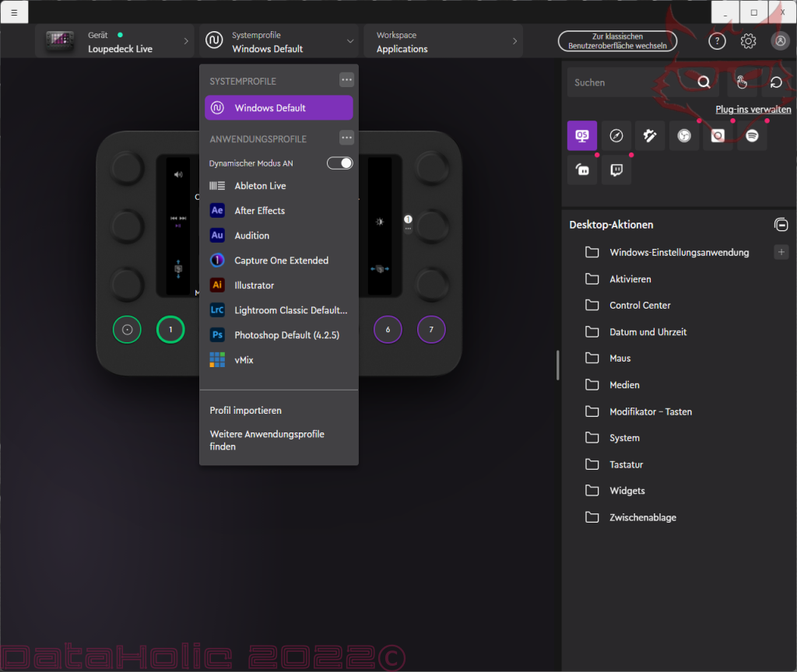Select the Spotify plugin icon
Viewport: 797px width, 672px height.
click(x=752, y=135)
